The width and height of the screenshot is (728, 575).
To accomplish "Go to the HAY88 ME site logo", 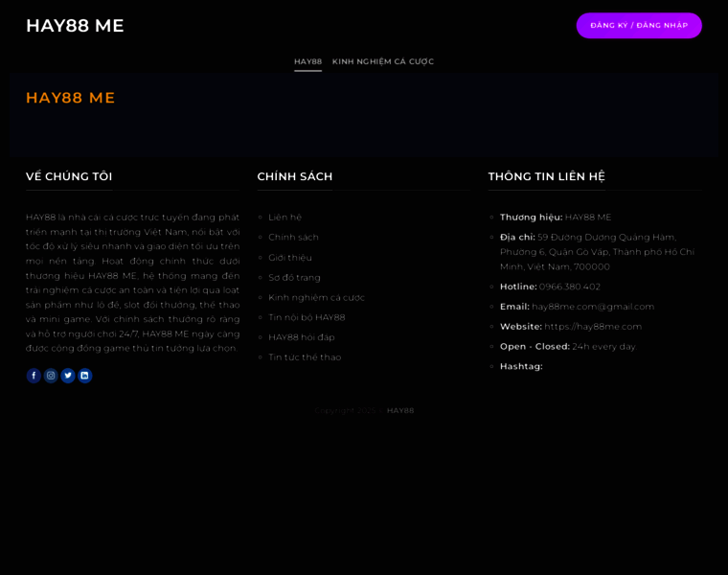I will 75,26.
